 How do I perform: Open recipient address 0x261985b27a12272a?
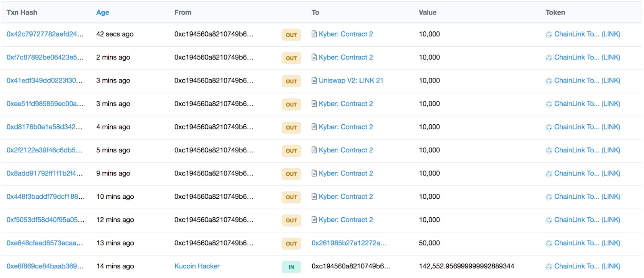tap(349, 243)
